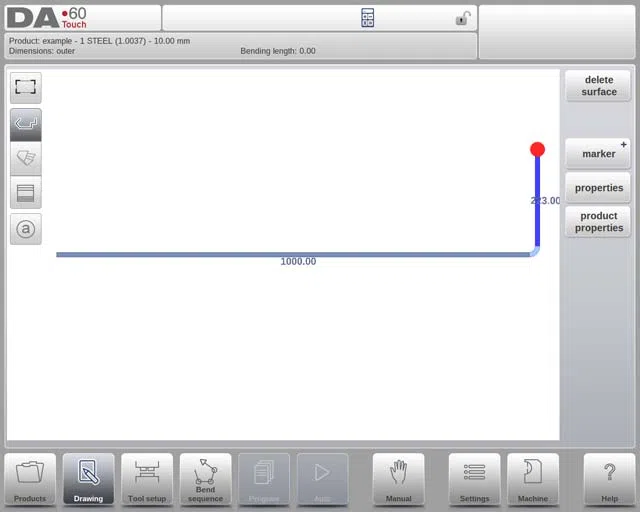Open the calculator keypad icon in header
The width and height of the screenshot is (640, 512).
(x=367, y=18)
